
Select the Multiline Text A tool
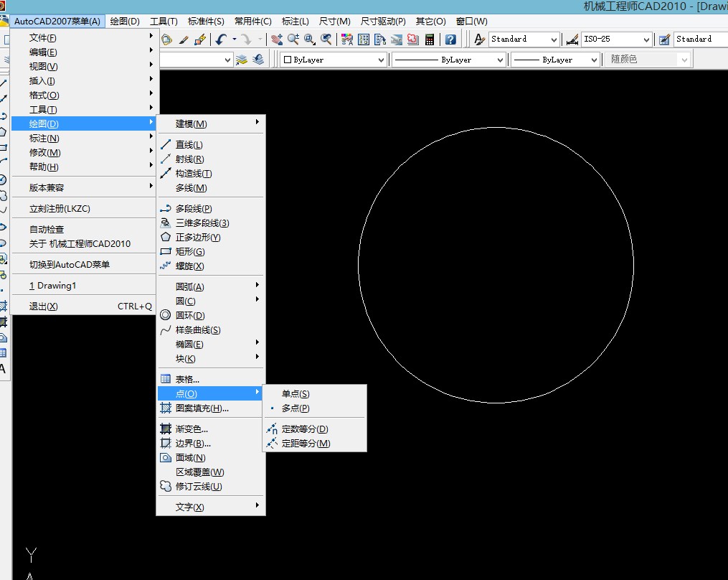point(3,369)
